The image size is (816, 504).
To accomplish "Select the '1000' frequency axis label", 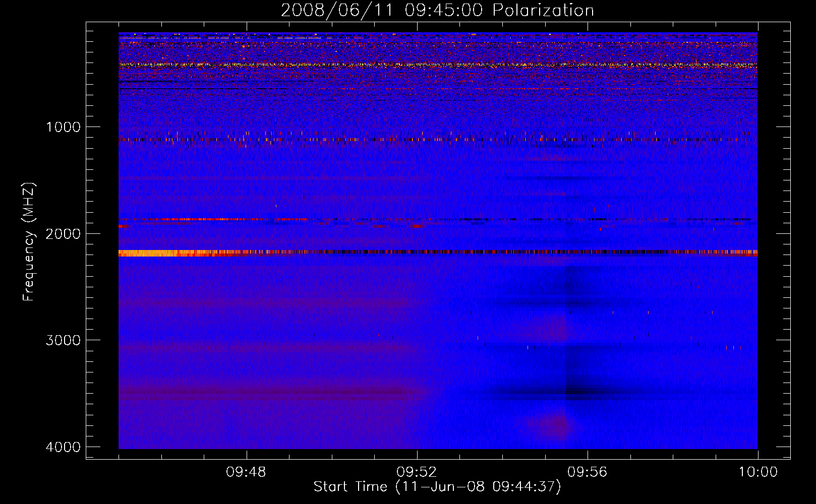I will [64, 127].
